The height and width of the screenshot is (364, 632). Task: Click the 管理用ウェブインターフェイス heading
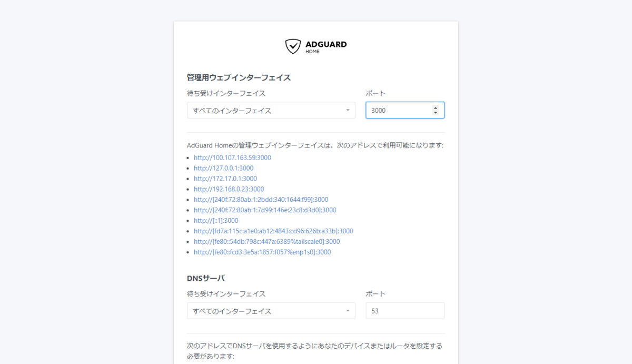[239, 77]
